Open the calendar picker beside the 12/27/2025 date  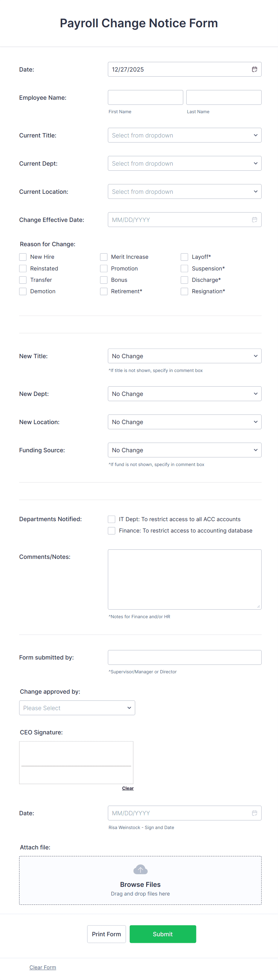pos(254,69)
